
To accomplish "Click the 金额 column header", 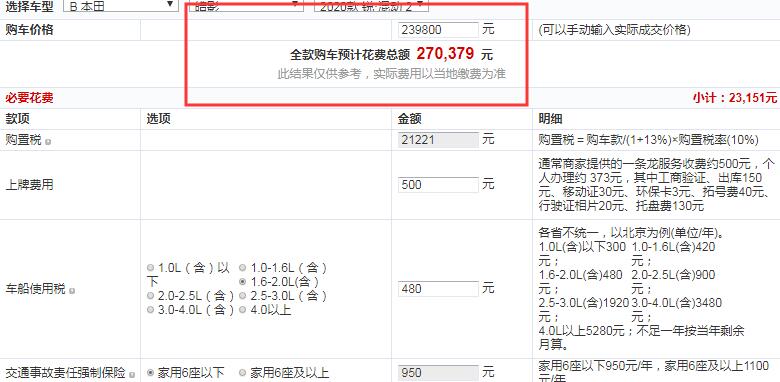I will [410, 119].
